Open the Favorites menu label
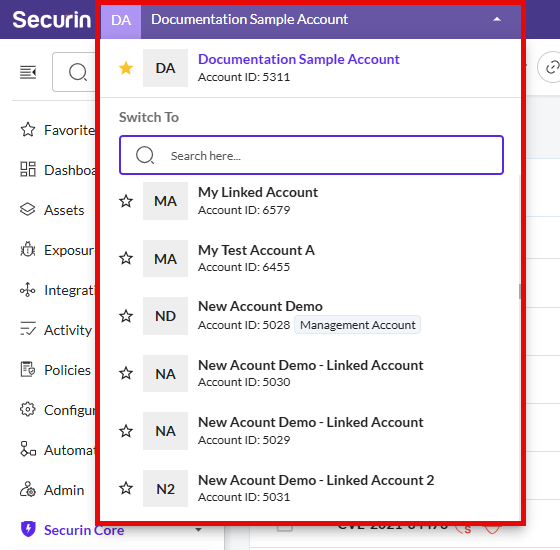 [x=70, y=130]
